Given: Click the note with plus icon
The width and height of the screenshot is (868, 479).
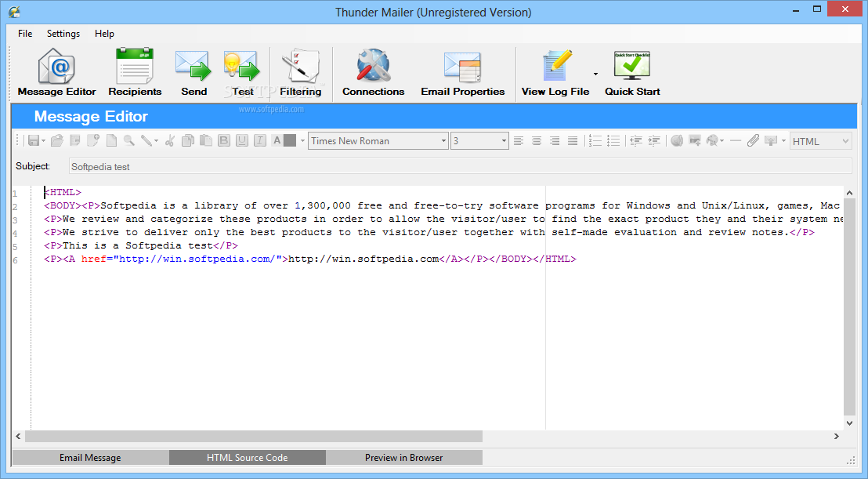Looking at the screenshot, I should point(93,140).
